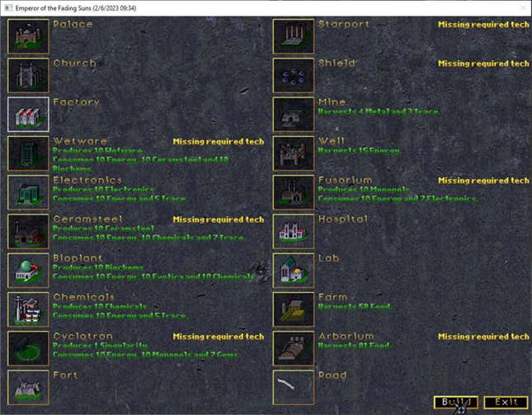Choose the Chemicals building icon
The image size is (532, 415).
(28, 309)
